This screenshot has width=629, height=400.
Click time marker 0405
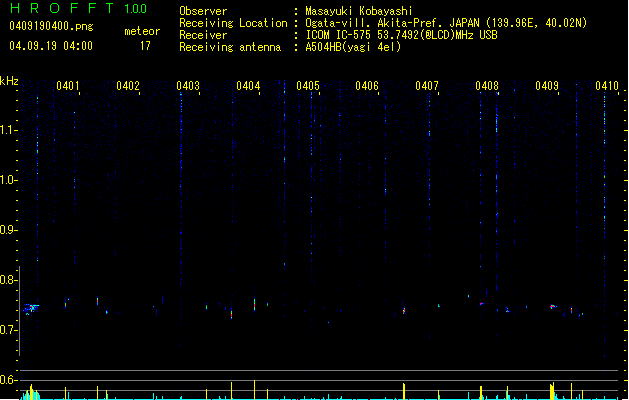(308, 86)
